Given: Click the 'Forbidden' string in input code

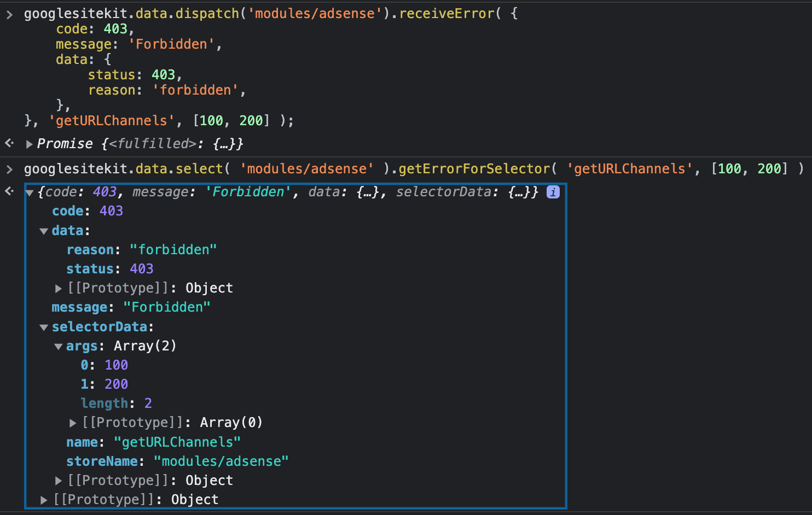Looking at the screenshot, I should tap(171, 44).
